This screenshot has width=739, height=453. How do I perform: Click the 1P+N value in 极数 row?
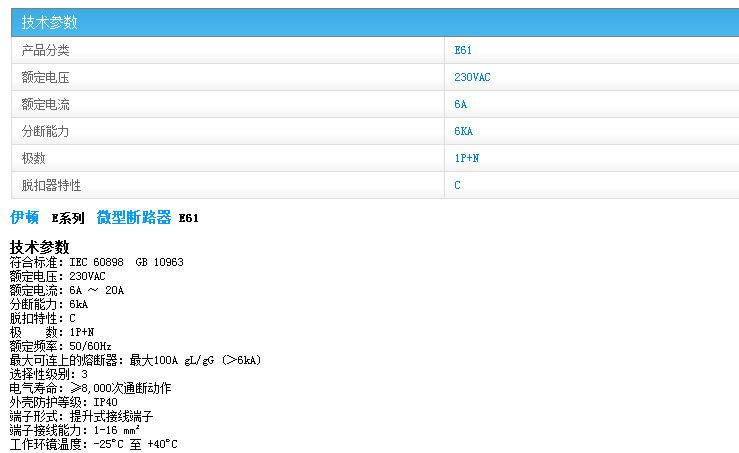466,158
